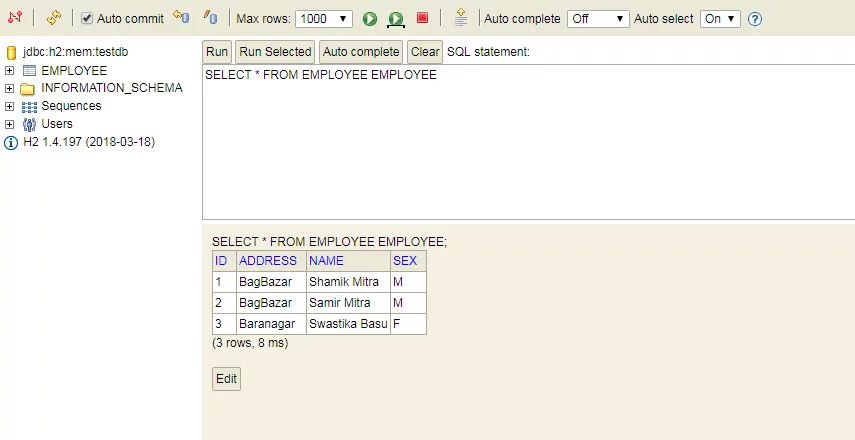Click the Disconnect icon in toolbar
This screenshot has width=855, height=440.
click(15, 17)
